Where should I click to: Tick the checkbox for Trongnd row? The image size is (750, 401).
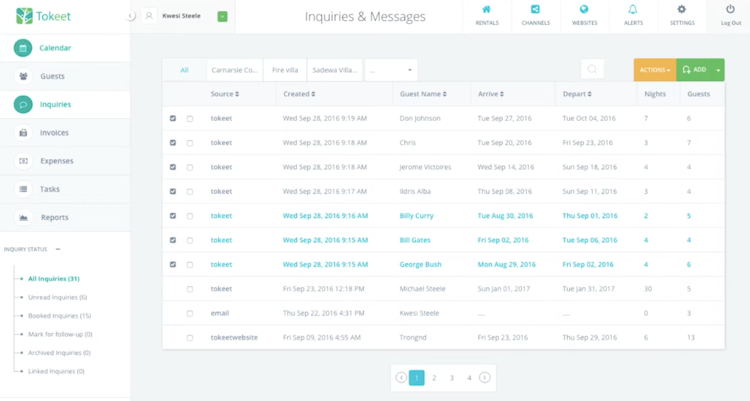click(190, 338)
